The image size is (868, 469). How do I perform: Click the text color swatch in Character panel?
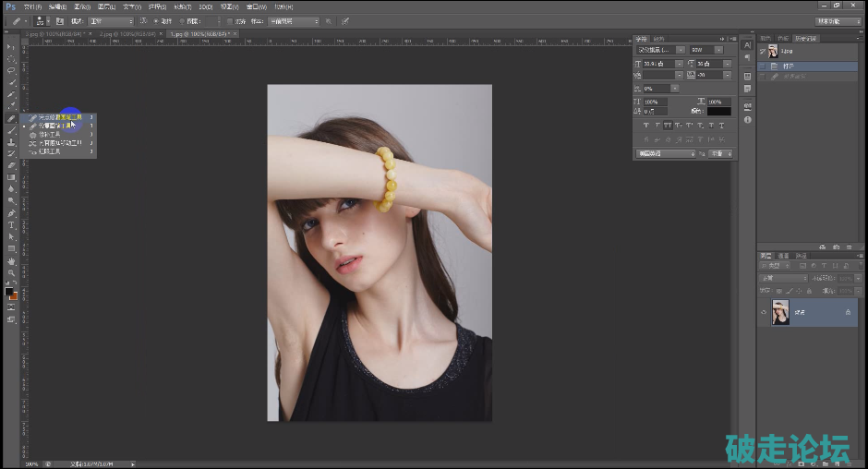[x=718, y=111]
